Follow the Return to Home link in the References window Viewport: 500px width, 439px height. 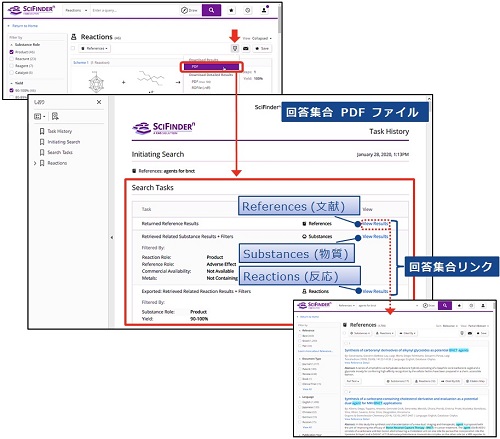pyautogui.click(x=309, y=317)
